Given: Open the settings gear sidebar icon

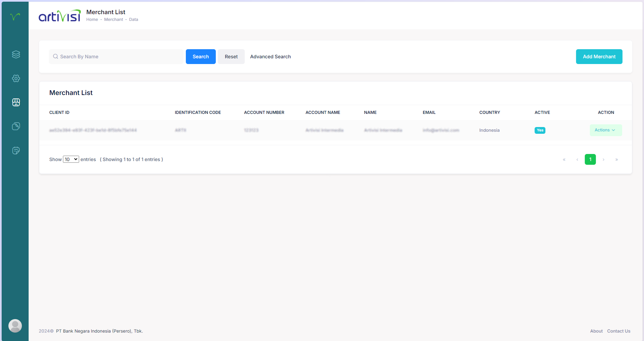Looking at the screenshot, I should (16, 79).
